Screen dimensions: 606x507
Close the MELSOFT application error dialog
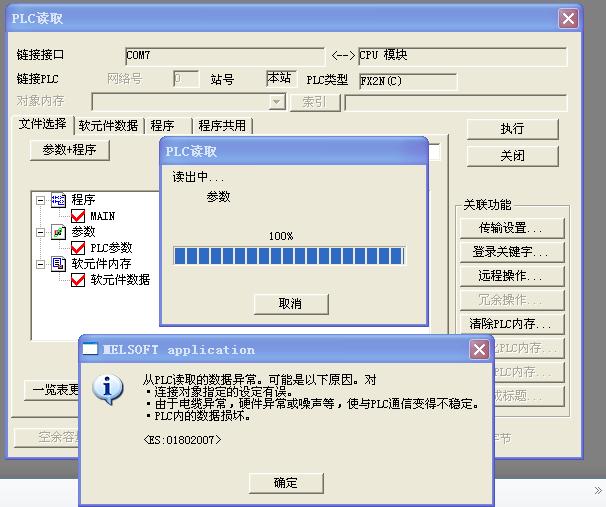(x=480, y=350)
